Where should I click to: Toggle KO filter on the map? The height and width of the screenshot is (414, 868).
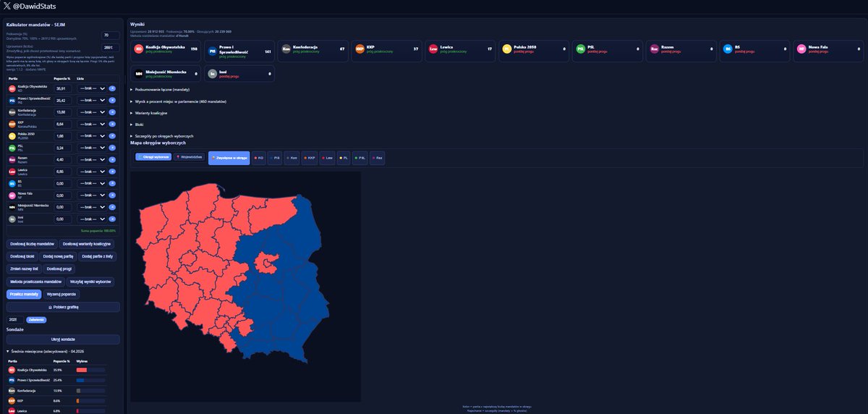[x=258, y=157]
